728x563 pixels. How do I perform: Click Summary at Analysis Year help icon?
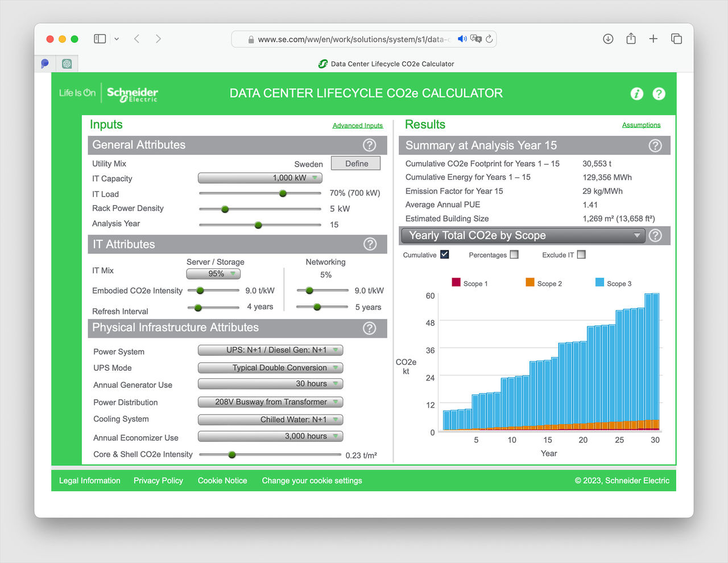[655, 146]
